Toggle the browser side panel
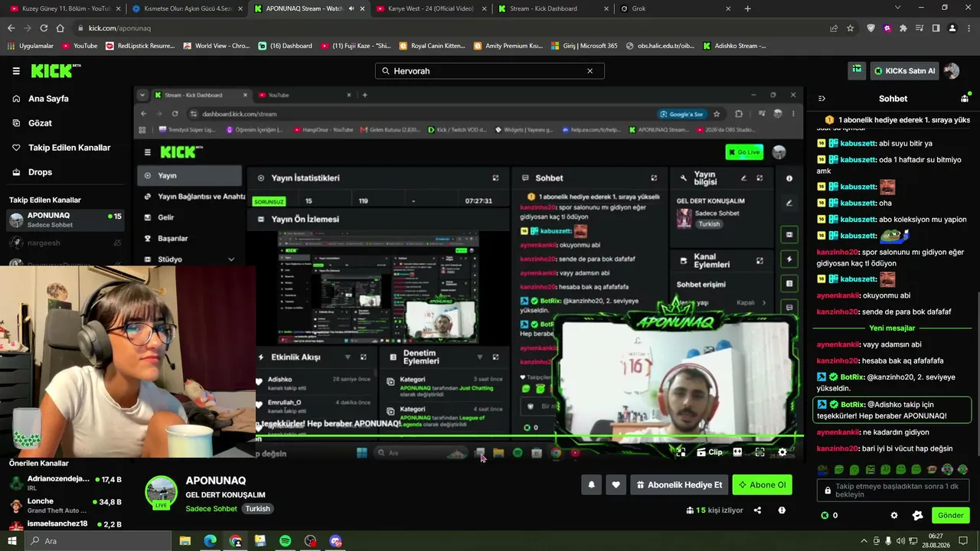 (936, 28)
